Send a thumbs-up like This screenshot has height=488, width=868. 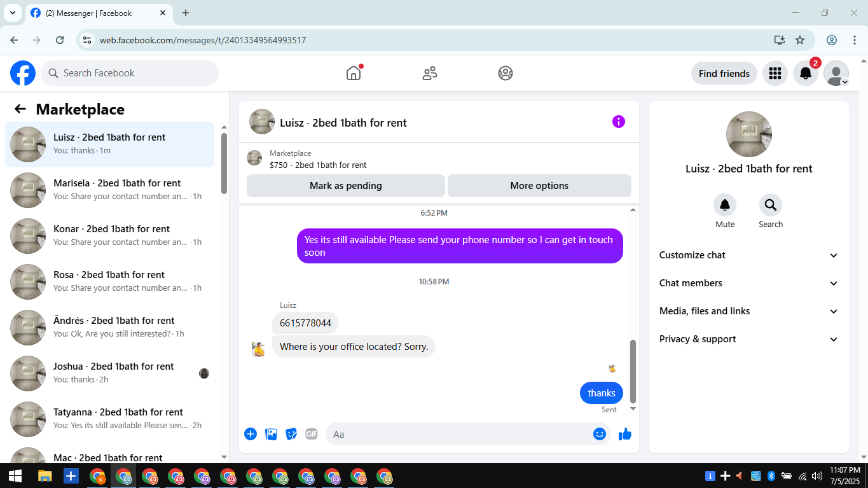click(x=625, y=434)
